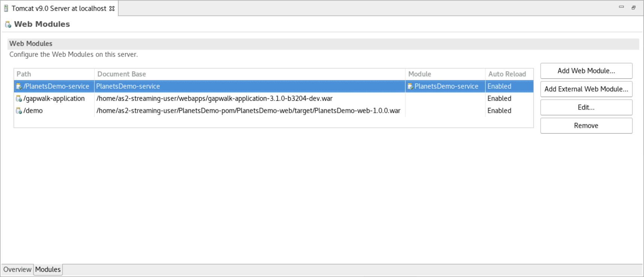Click the Tomcat server icon in editor tab
This screenshot has height=277, width=644.
[x=6, y=8]
